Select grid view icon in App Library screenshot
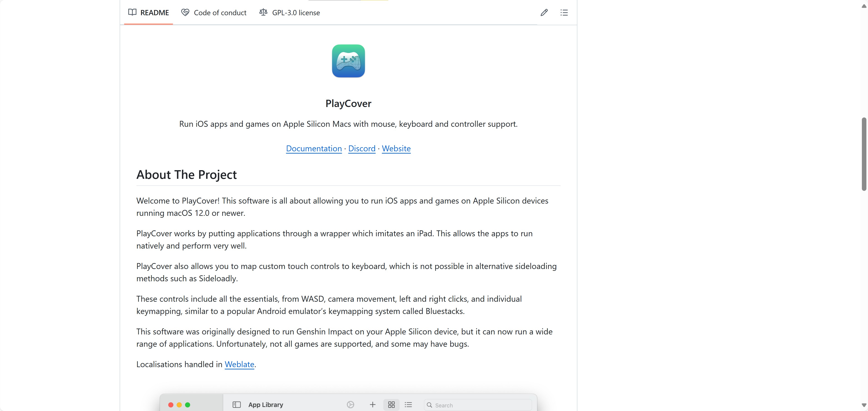The image size is (868, 411). [391, 405]
